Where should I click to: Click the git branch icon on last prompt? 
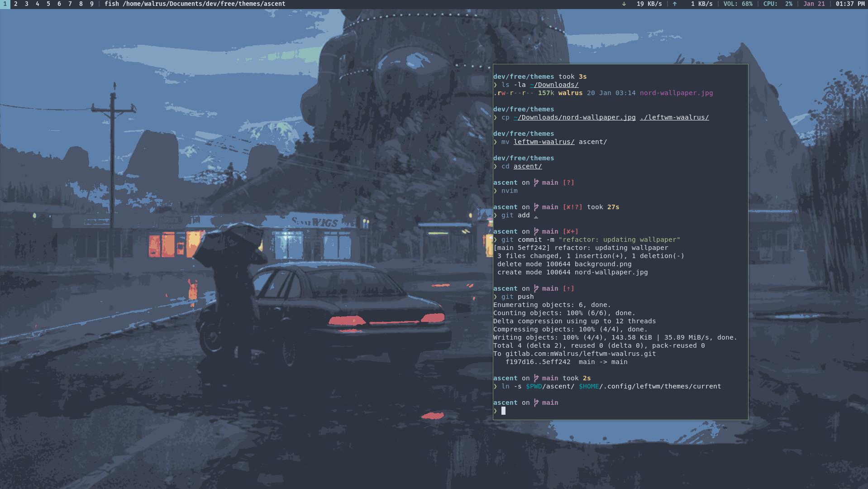(536, 403)
